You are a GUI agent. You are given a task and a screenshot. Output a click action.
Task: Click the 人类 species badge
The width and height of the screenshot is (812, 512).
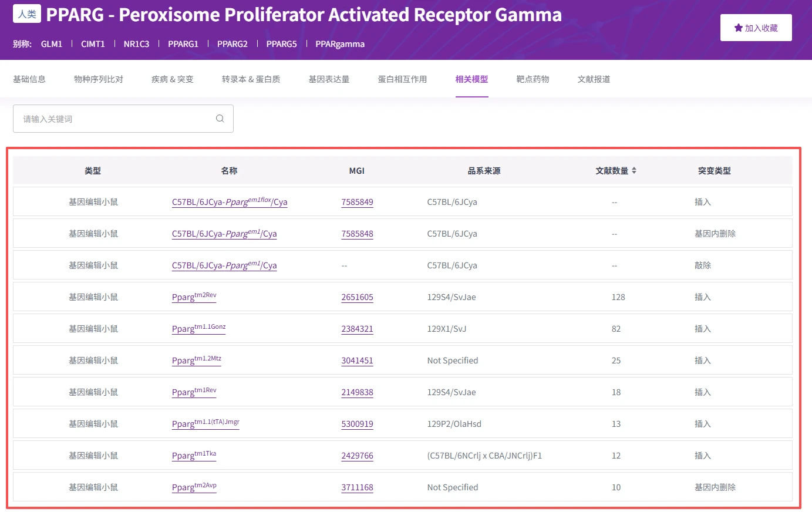click(x=27, y=14)
